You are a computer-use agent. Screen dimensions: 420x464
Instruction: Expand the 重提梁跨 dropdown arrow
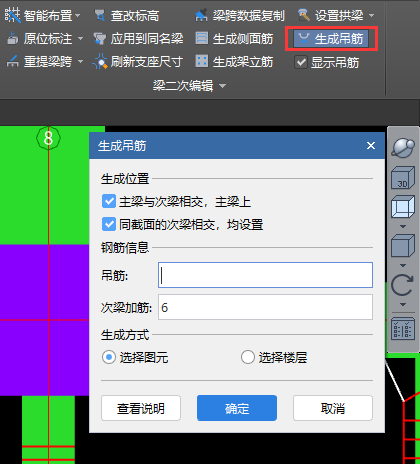tap(80, 62)
